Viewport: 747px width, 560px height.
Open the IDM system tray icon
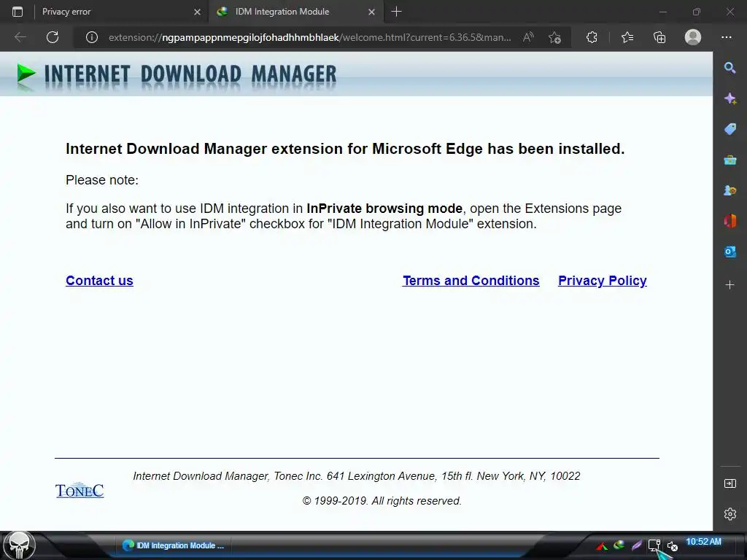[619, 545]
